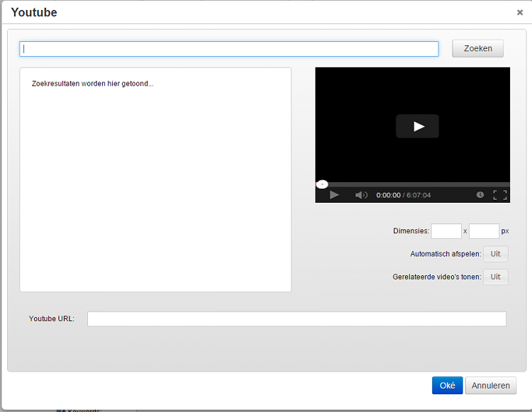The height and width of the screenshot is (412, 532).
Task: Click the 'Youtube URL:' label
Action: pyautogui.click(x=52, y=318)
